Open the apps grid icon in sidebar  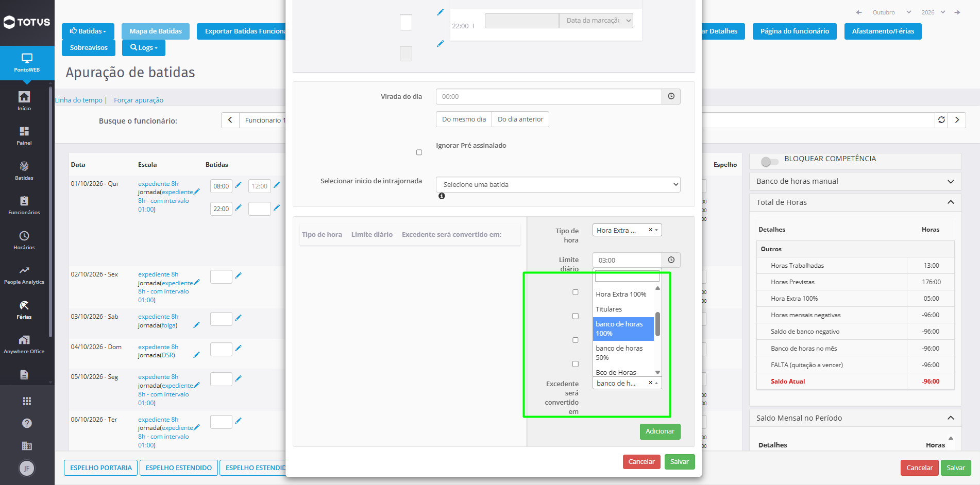[x=27, y=401]
